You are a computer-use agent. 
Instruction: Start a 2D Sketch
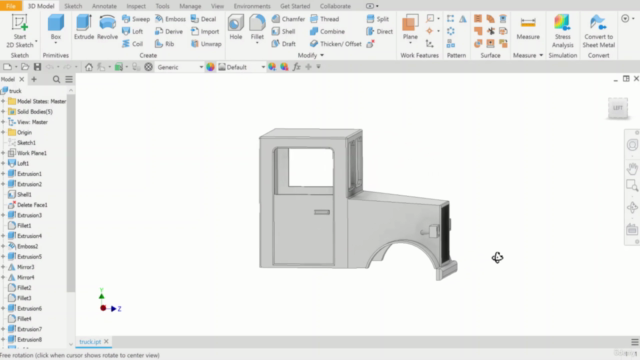point(20,31)
